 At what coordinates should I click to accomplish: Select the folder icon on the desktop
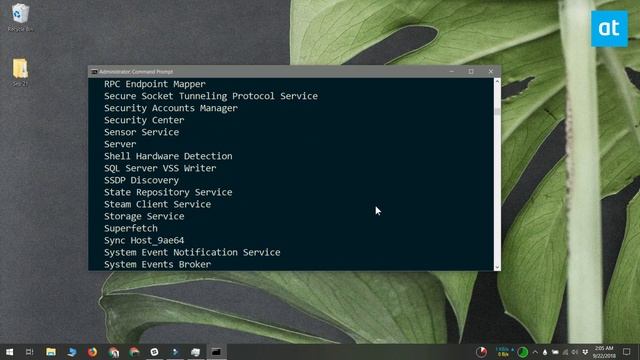tap(20, 72)
